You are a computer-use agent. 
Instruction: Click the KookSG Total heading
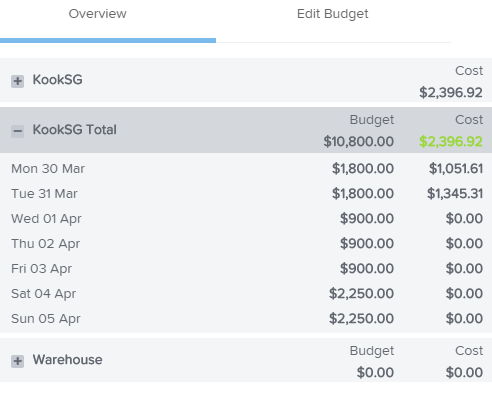(75, 130)
